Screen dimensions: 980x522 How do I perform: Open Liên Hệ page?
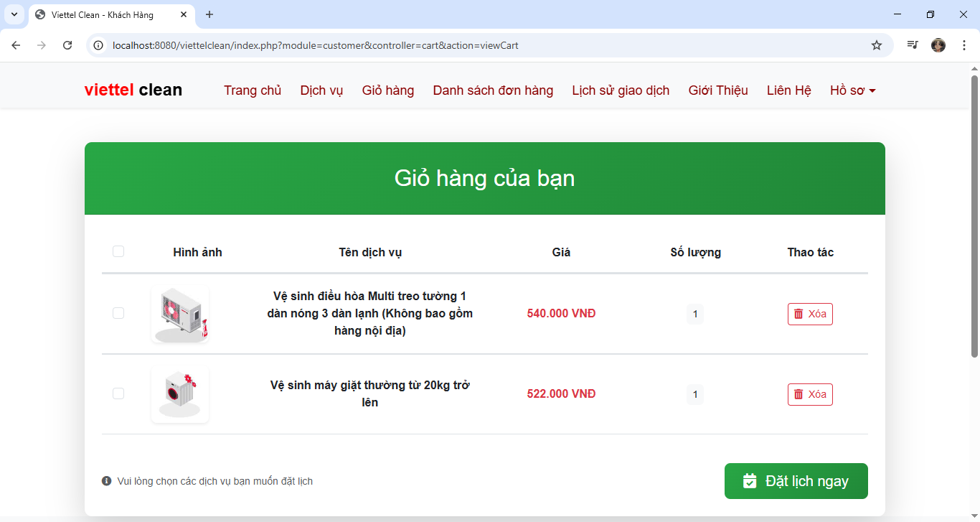[x=789, y=90]
